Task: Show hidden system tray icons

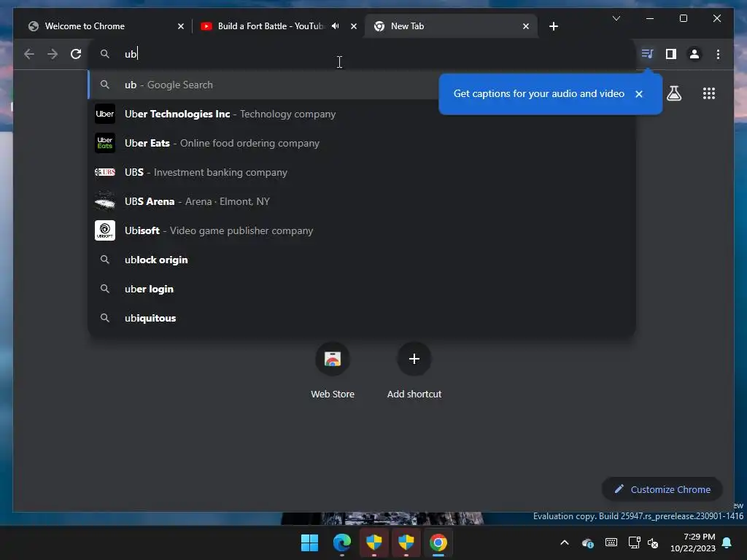Action: (565, 542)
